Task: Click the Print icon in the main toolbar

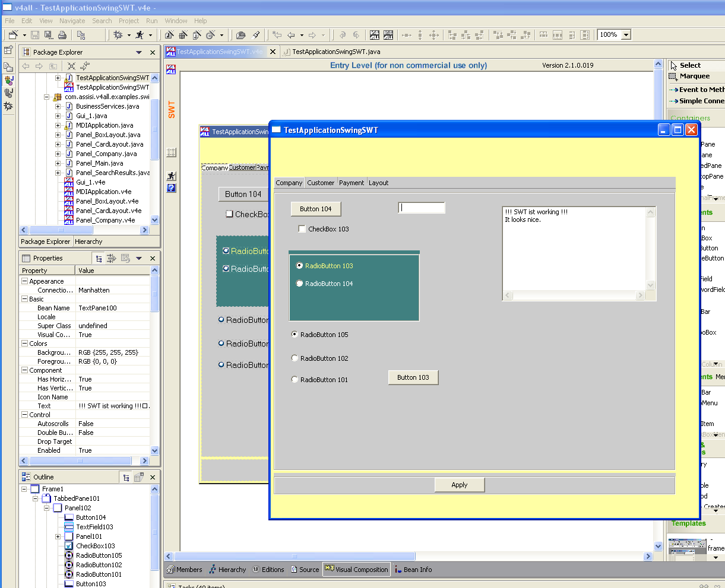Action: pyautogui.click(x=62, y=35)
